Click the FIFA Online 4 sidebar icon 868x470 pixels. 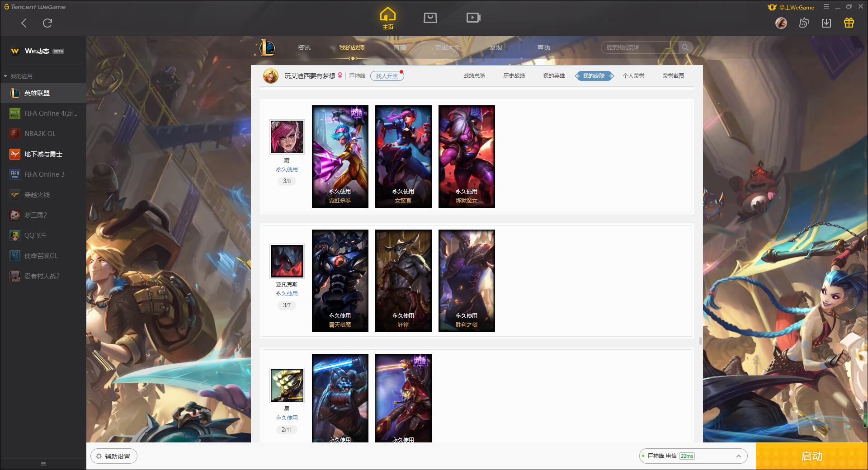[15, 113]
